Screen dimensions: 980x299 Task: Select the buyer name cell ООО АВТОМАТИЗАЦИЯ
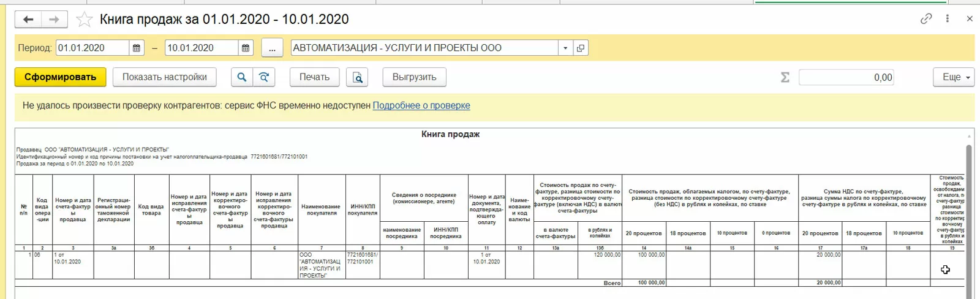pos(322,265)
